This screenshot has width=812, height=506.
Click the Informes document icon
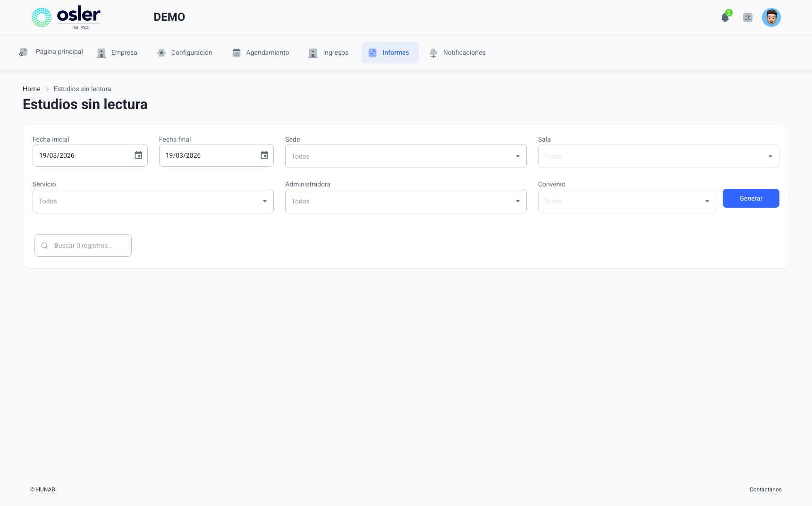[x=372, y=53]
